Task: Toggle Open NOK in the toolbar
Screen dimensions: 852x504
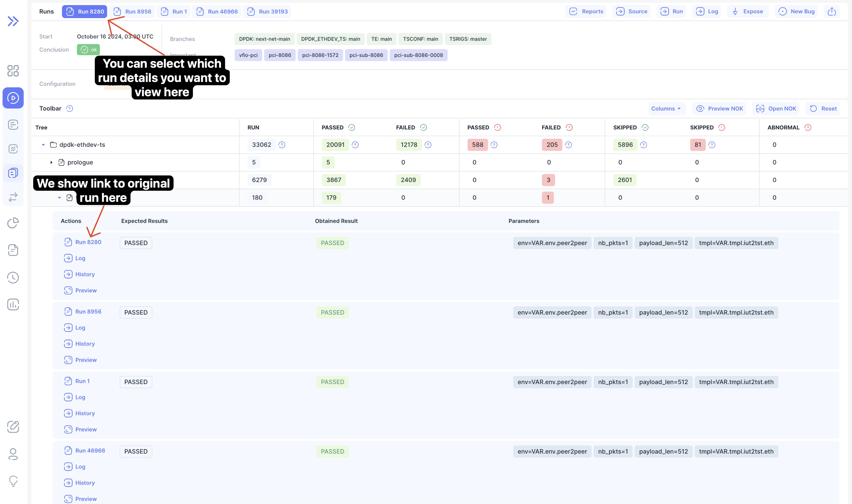Action: [776, 108]
